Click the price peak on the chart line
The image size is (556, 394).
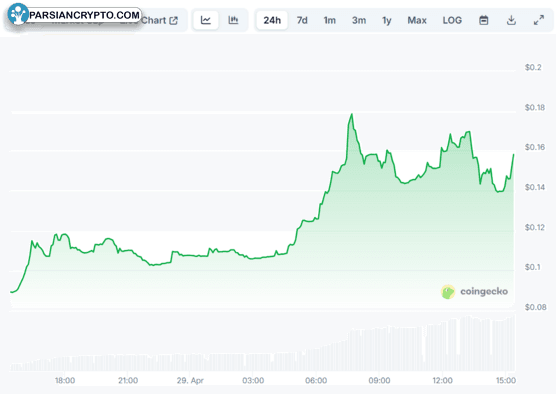pyautogui.click(x=352, y=114)
